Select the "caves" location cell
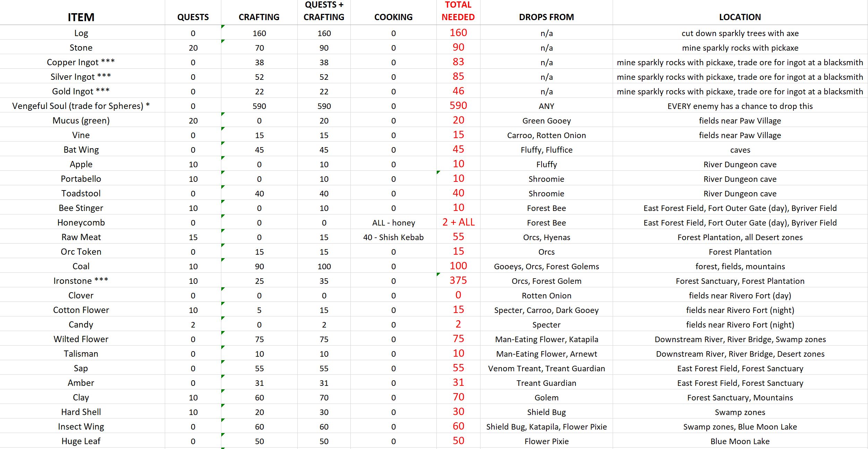The width and height of the screenshot is (868, 449). click(x=740, y=150)
